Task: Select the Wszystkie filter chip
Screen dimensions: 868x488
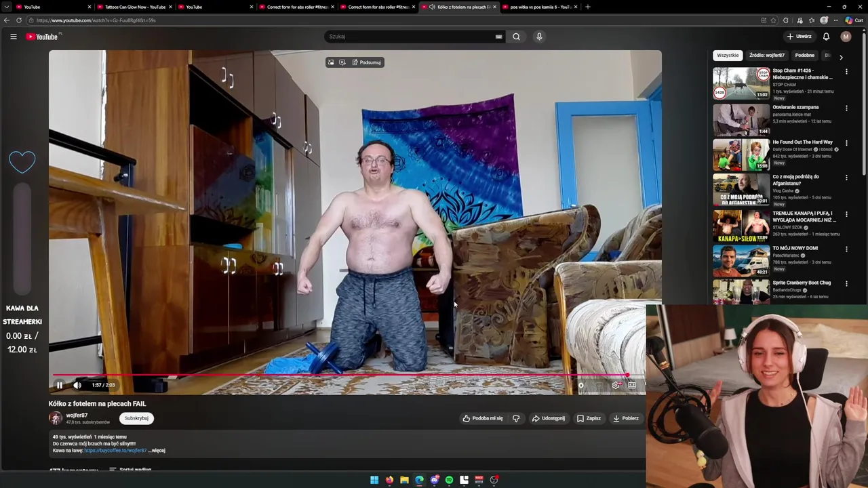Action: coord(728,56)
